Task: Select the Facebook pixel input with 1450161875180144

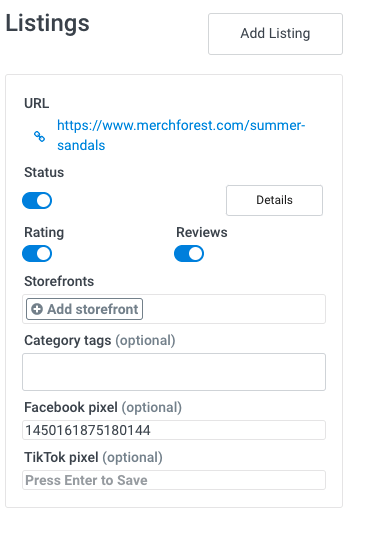Action: (x=174, y=430)
